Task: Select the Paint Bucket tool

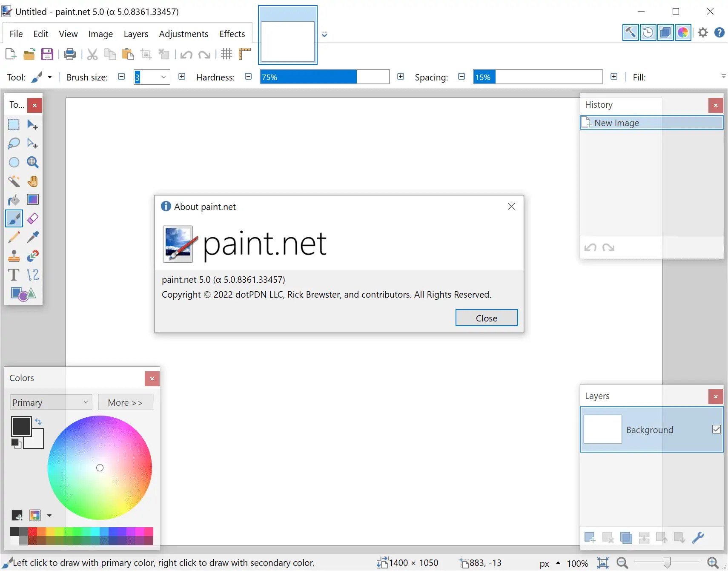Action: coord(14,200)
